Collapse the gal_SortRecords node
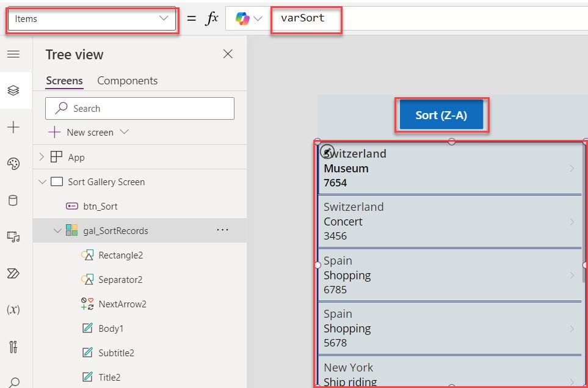This screenshot has height=388, width=588. [x=57, y=231]
